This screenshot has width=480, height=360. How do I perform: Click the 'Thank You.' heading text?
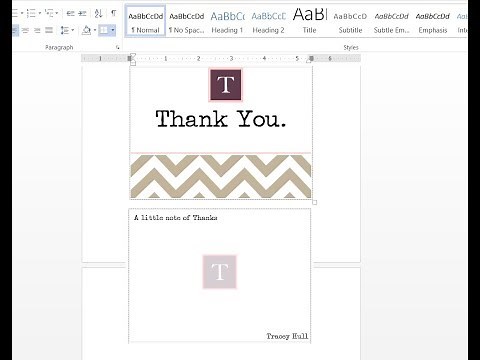point(221,119)
